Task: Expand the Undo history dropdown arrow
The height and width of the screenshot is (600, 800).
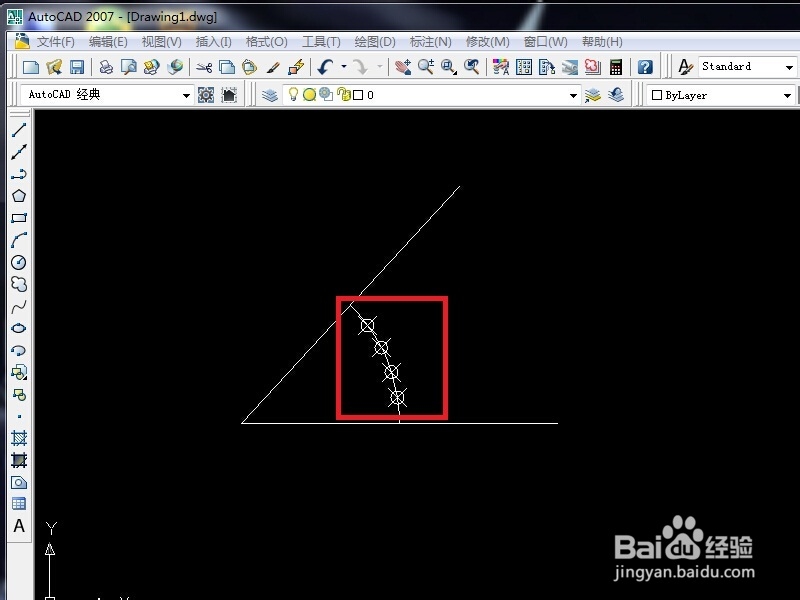Action: [344, 67]
